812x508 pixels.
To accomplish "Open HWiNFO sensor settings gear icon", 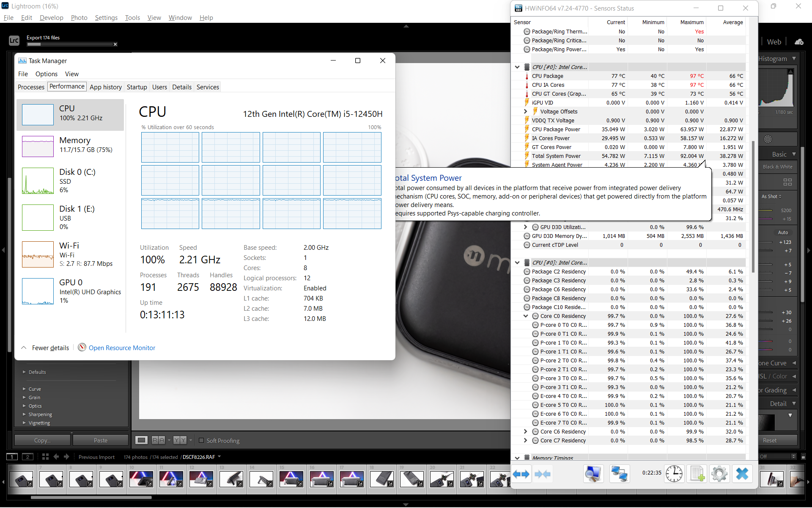I will point(719,474).
